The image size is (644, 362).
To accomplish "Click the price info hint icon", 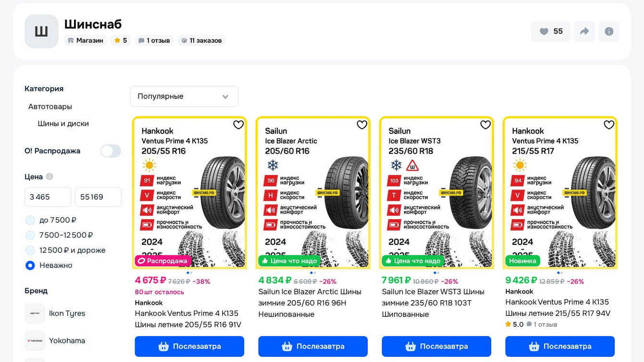I will click(x=50, y=177).
